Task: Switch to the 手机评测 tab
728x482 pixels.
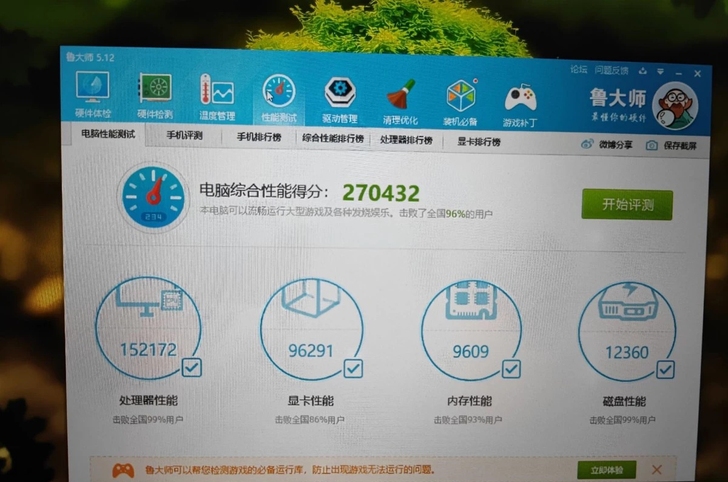Action: [x=184, y=136]
